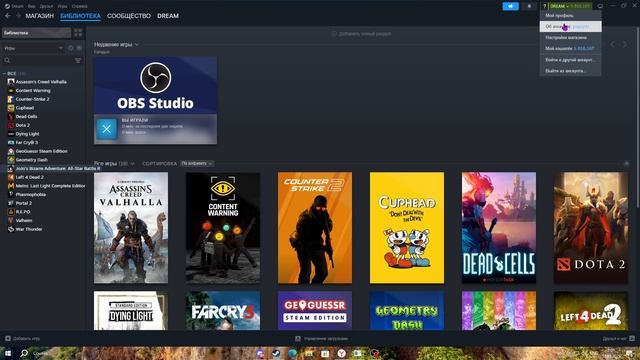Viewport: 640px width, 360px height.
Task: Open Windows Start button
Action: point(8,353)
